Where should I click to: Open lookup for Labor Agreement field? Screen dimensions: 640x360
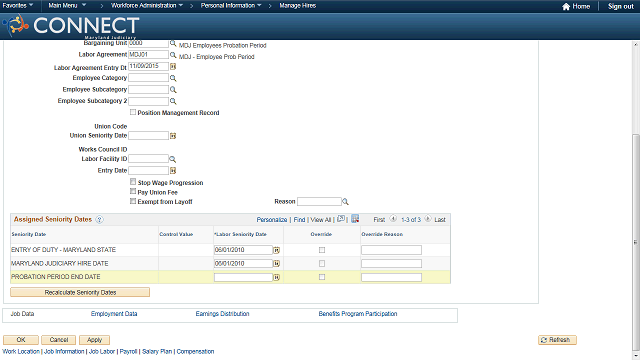point(173,55)
